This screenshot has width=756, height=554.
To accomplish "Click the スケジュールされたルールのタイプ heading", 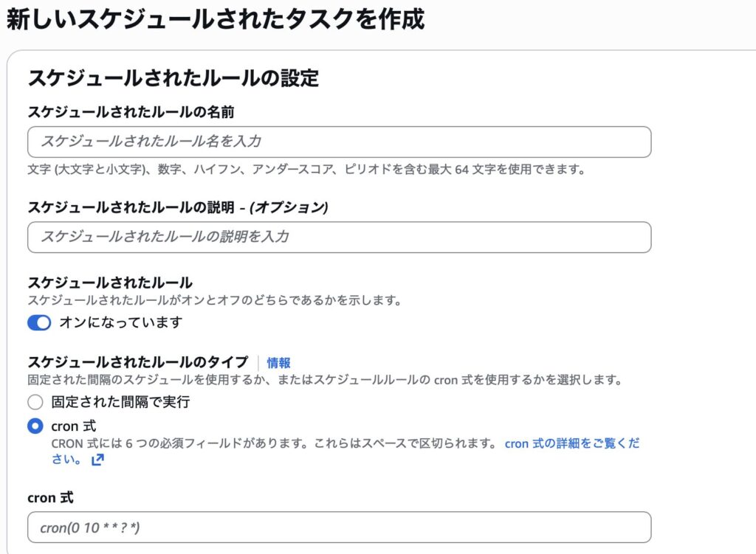I will pos(137,362).
